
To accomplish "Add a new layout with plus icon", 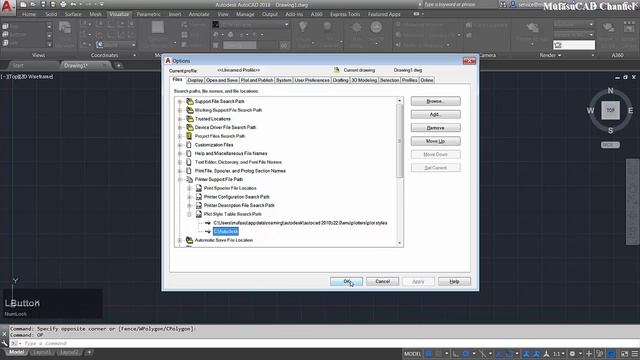I will tap(89, 352).
